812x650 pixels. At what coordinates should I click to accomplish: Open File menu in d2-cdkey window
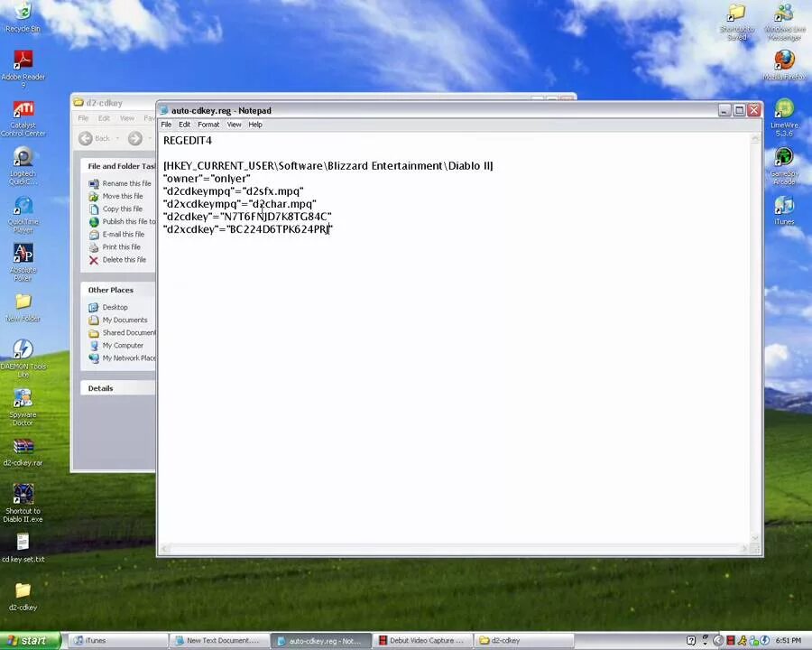click(x=83, y=118)
